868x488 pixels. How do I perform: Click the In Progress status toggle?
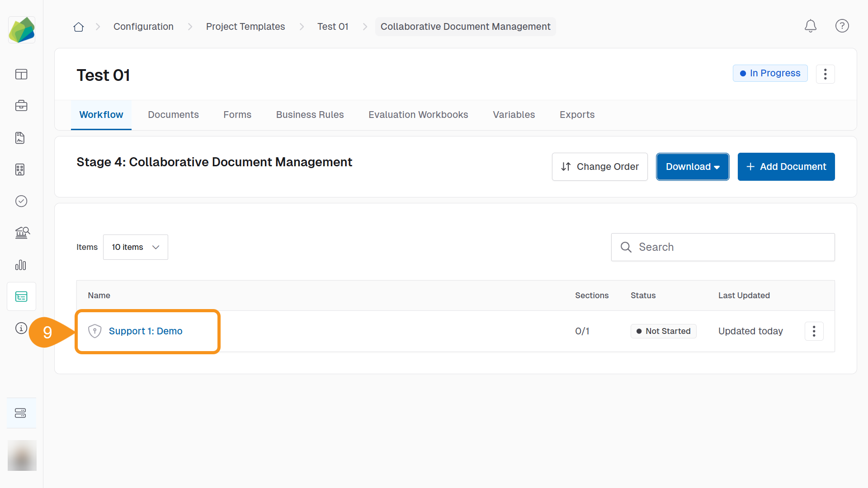click(770, 73)
